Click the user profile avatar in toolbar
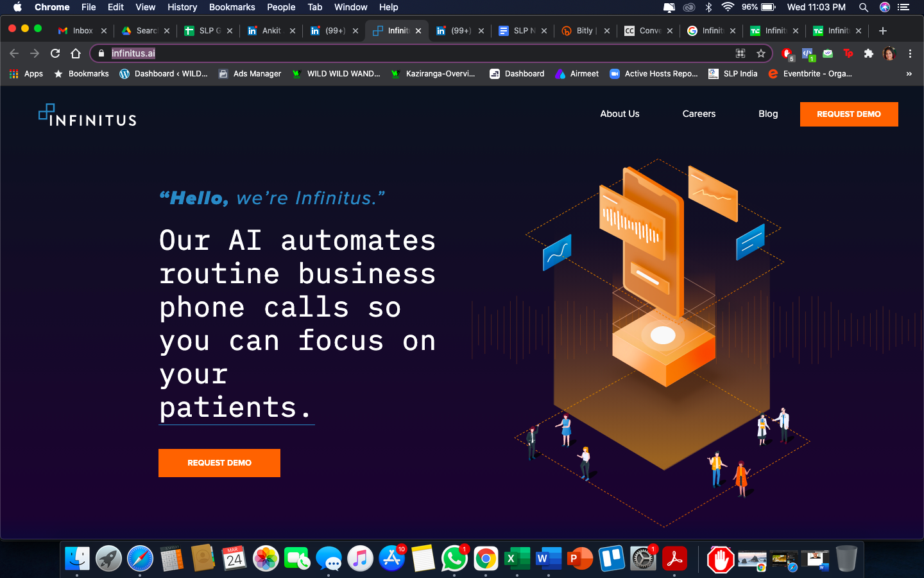Viewport: 924px width, 578px height. tap(889, 53)
